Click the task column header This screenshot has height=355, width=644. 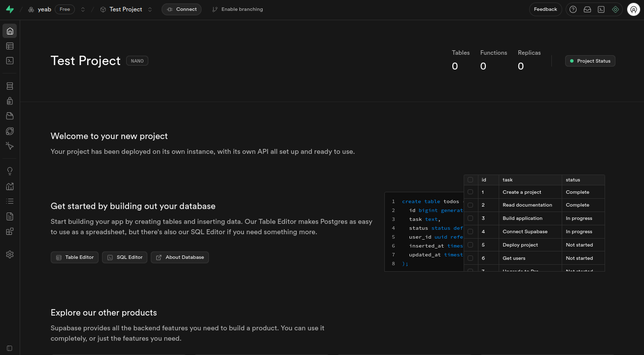pyautogui.click(x=530, y=180)
